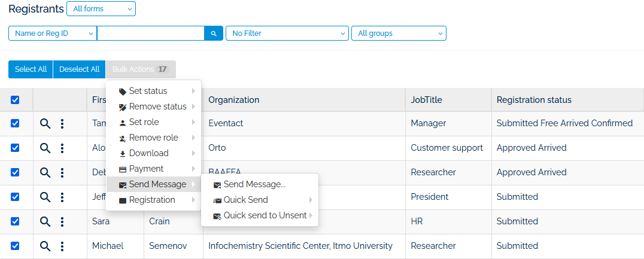The height and width of the screenshot is (259, 644).
Task: Select Quick send to Unsent option
Action: coord(264,215)
